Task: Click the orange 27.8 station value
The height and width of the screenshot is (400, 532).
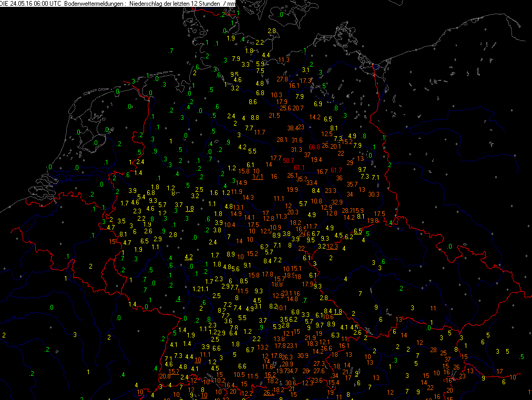Action: click(x=282, y=79)
